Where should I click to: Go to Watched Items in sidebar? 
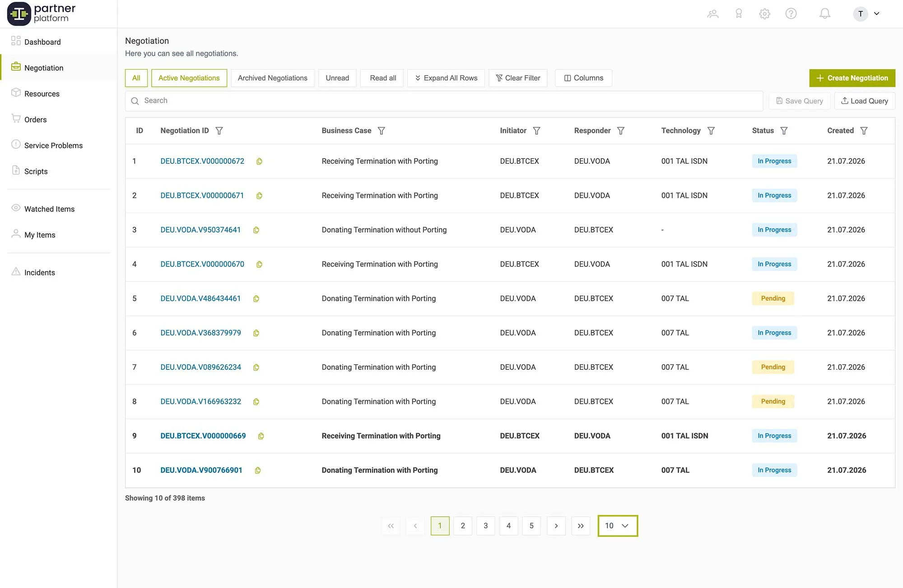(x=49, y=209)
